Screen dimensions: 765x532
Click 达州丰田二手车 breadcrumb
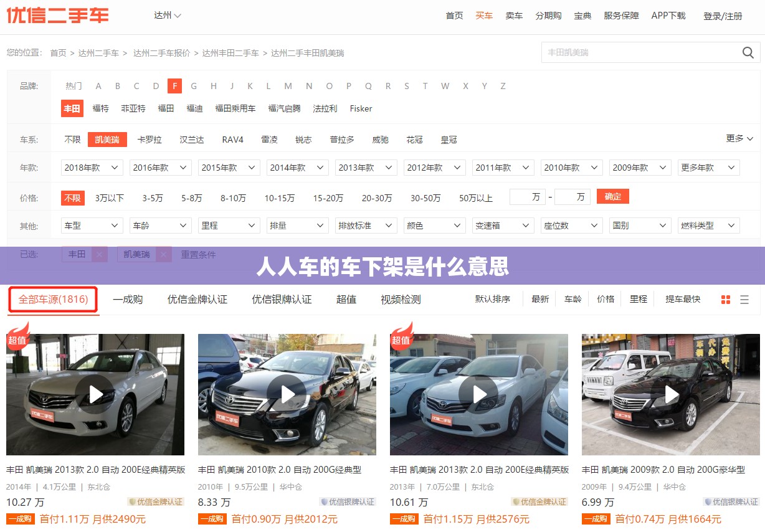[x=230, y=53]
